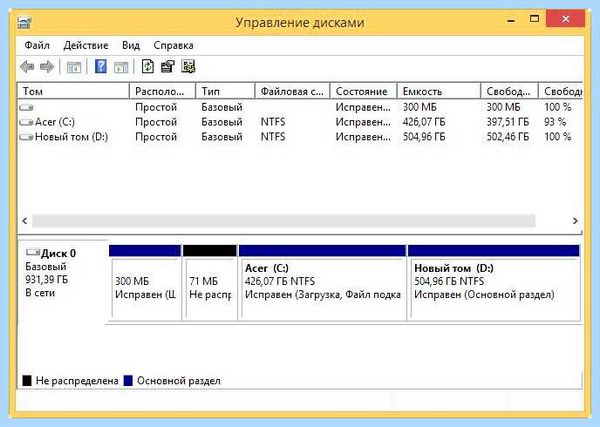Click the 504,96 ГБ capacity cell
This screenshot has height=427, width=600.
[424, 137]
